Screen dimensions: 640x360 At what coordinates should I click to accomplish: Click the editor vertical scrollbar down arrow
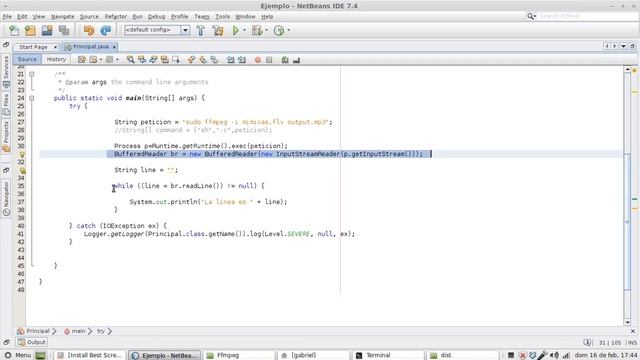(x=628, y=322)
